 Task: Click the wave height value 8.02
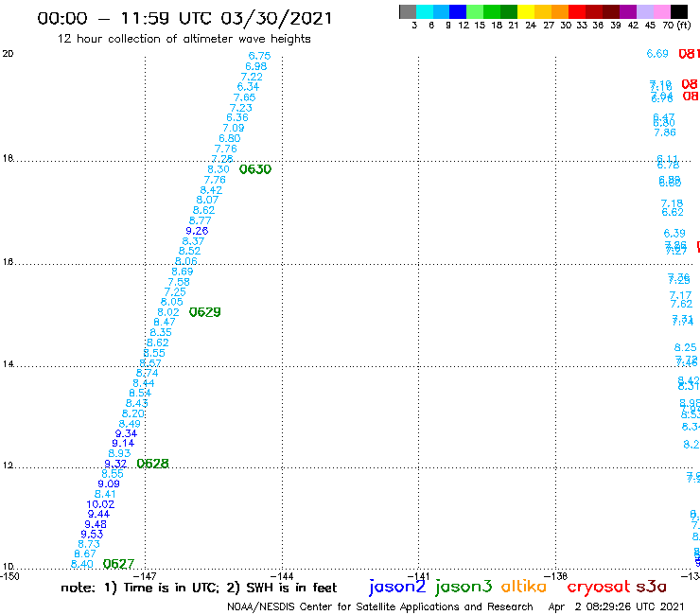[168, 312]
